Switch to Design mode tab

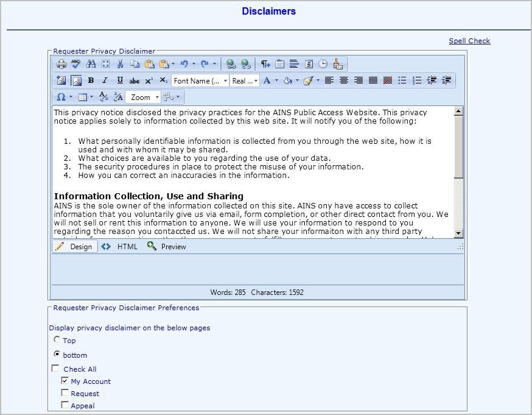coord(75,247)
